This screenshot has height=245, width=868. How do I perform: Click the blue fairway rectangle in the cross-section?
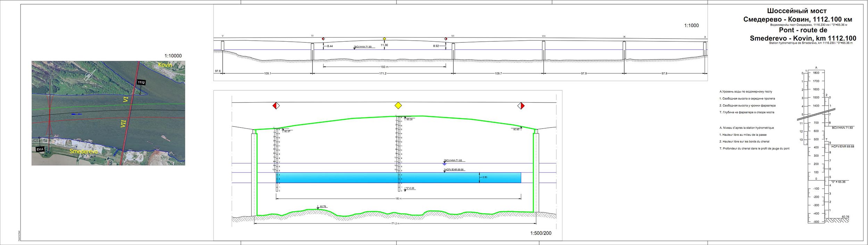pyautogui.click(x=399, y=178)
